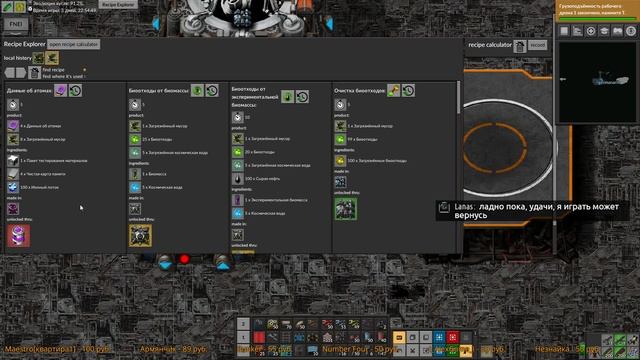Click purple recipe icon beside 'Данные об атомах'

60,90
